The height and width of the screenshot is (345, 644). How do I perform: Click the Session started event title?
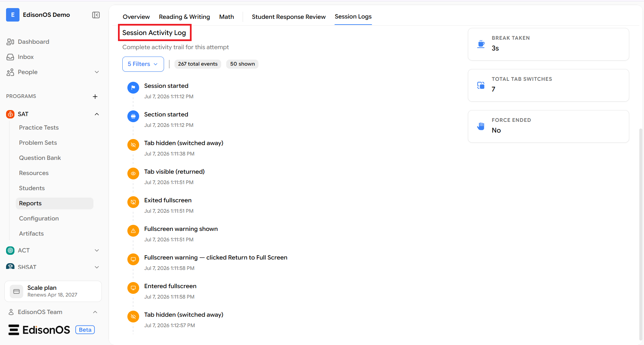point(166,86)
